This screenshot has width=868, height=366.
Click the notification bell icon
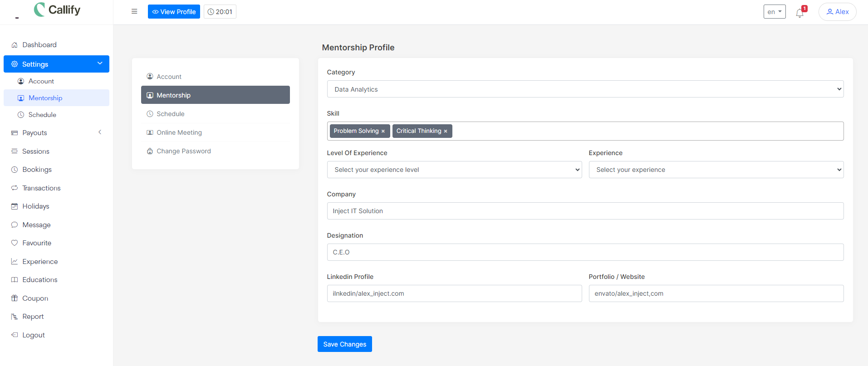tap(799, 13)
